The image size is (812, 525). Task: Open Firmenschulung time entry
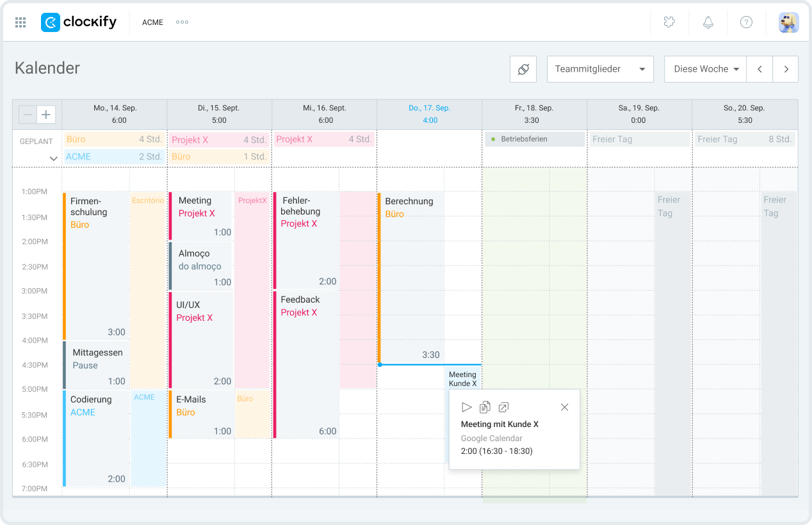[95, 266]
